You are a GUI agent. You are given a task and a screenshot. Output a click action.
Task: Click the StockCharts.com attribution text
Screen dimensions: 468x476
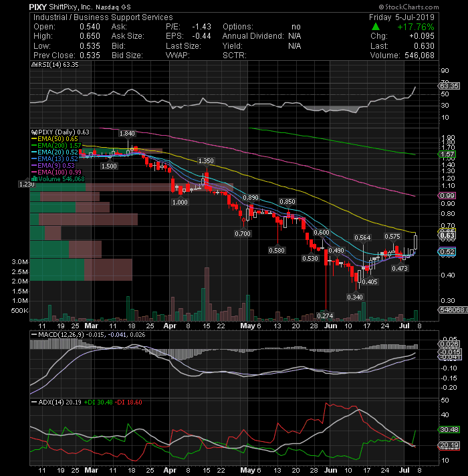pyautogui.click(x=408, y=7)
